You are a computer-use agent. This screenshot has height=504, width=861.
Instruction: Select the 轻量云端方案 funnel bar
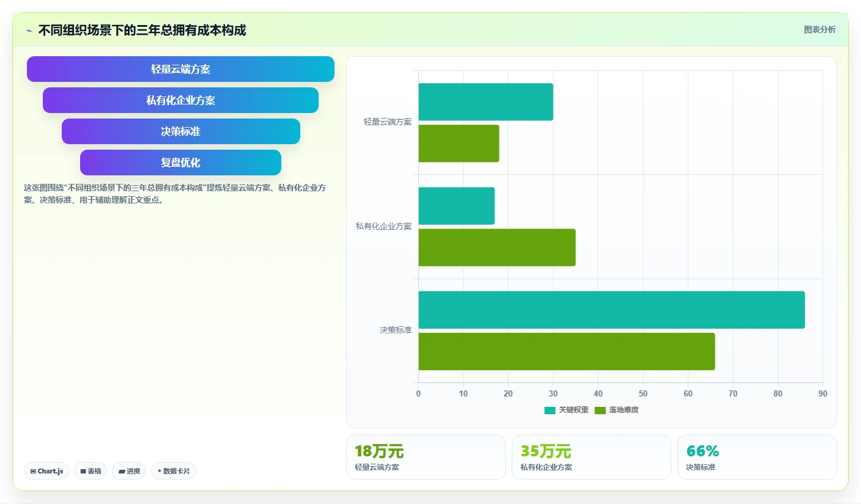click(180, 69)
